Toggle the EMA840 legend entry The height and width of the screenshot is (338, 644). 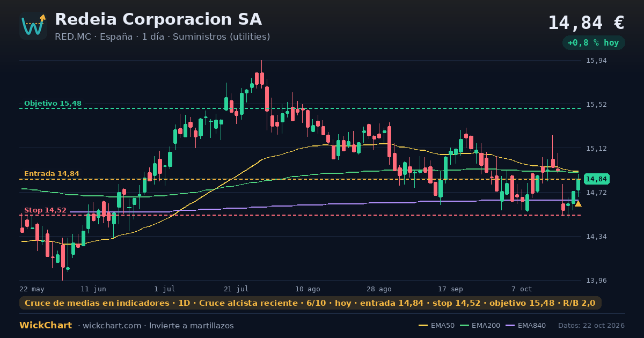click(x=525, y=326)
